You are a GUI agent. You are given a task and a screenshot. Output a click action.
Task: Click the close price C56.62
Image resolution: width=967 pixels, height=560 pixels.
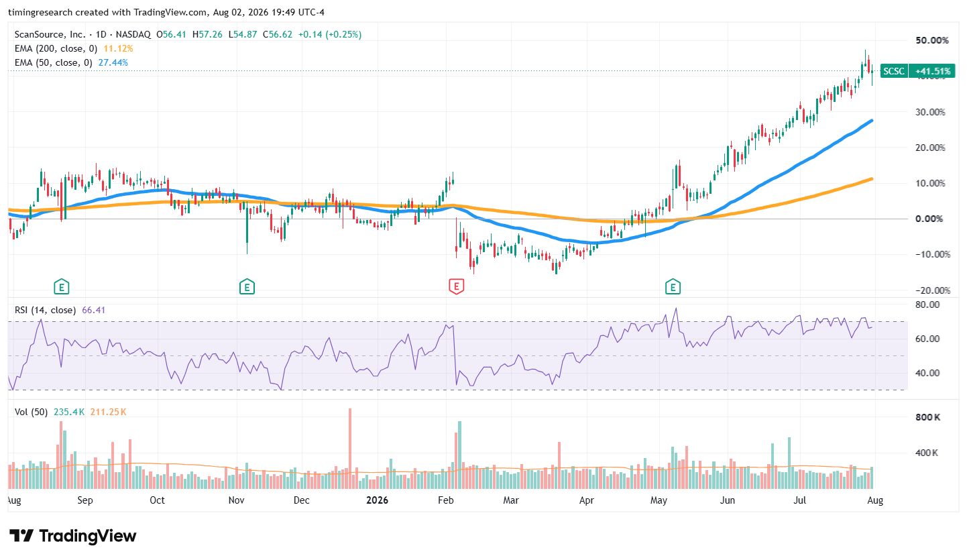click(x=278, y=34)
